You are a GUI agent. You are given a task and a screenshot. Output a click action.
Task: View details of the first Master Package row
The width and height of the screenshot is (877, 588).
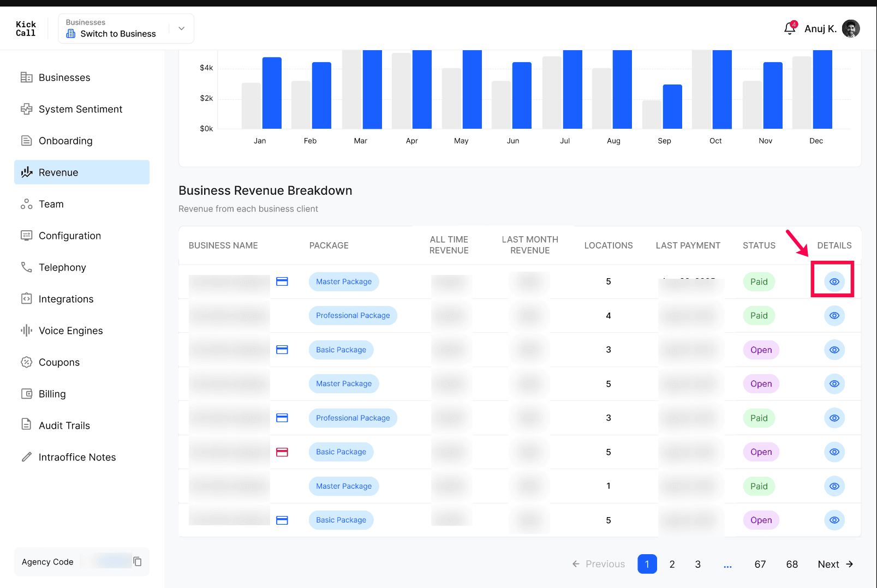point(834,281)
